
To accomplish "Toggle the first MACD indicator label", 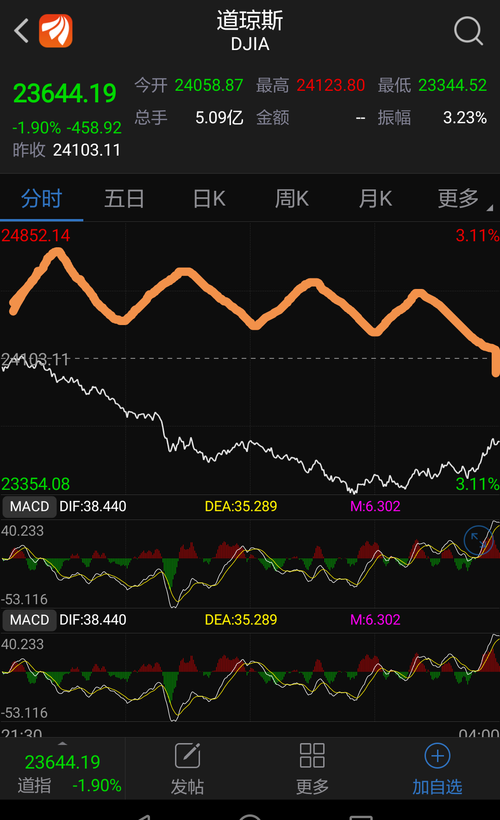I will coord(29,506).
